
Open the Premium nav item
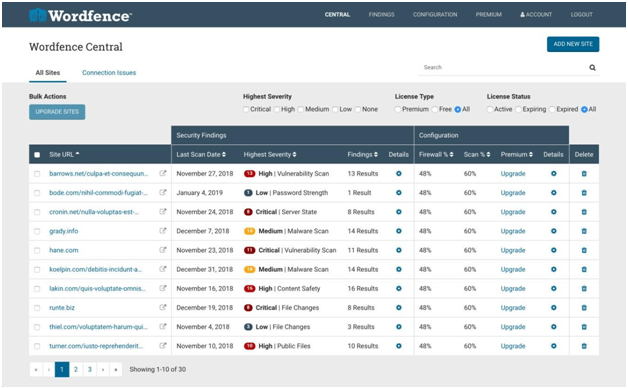pyautogui.click(x=489, y=14)
